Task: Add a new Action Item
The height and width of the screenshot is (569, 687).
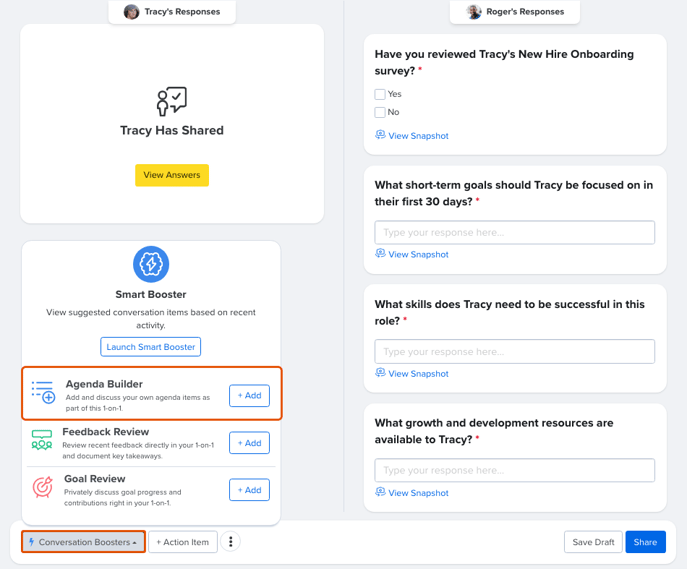Action: pos(183,542)
